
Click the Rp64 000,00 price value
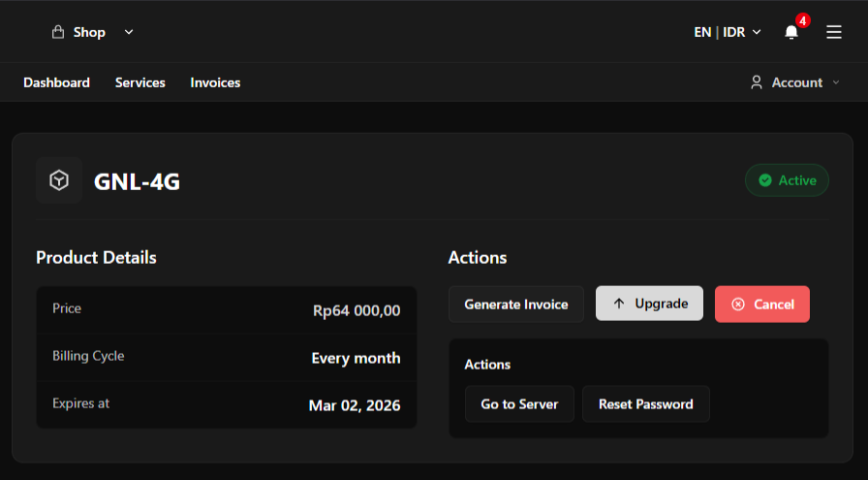click(356, 310)
